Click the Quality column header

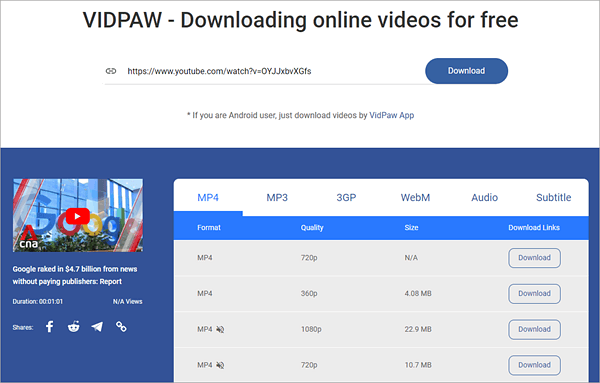[x=312, y=228]
